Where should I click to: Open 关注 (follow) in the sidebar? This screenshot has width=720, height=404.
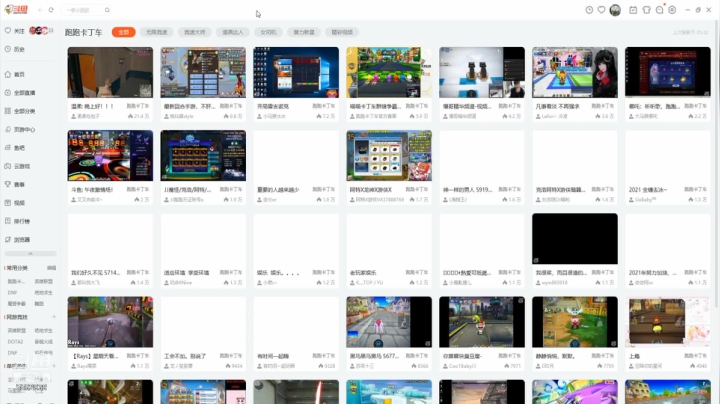15,31
